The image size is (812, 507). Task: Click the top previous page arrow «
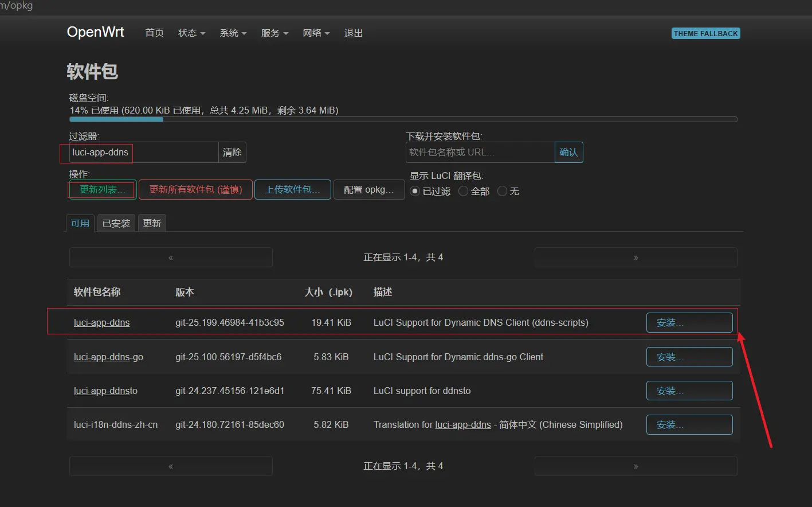click(171, 258)
